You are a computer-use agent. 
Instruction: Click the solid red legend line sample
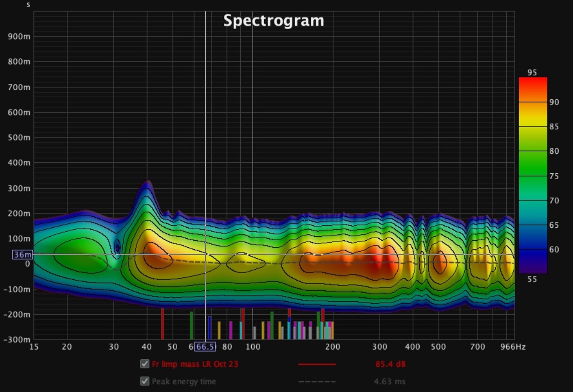(317, 364)
